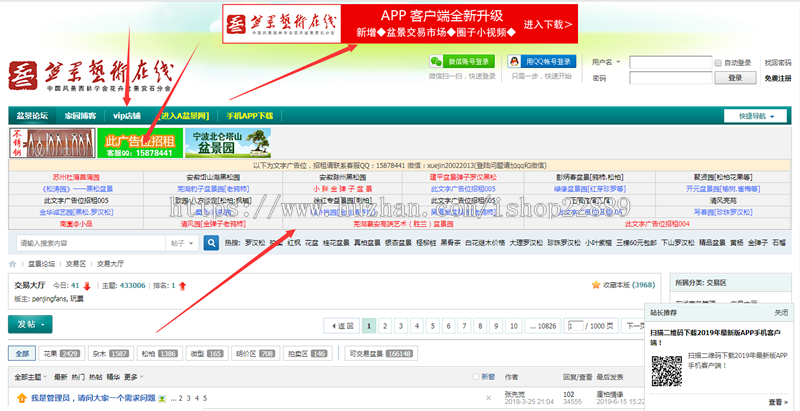This screenshot has width=800, height=411.
Task: Click the QQ penguin icon on the login button
Action: coord(514,62)
